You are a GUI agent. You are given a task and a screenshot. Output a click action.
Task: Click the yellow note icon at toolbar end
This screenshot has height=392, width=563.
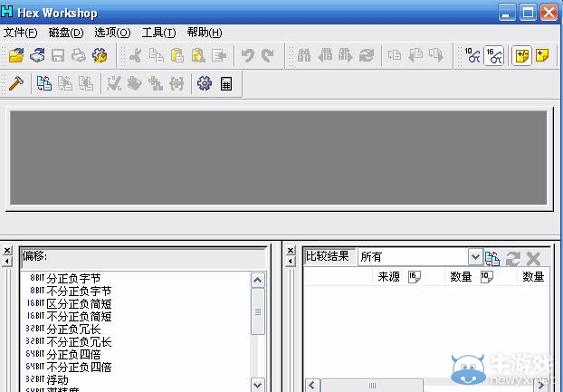coord(542,55)
